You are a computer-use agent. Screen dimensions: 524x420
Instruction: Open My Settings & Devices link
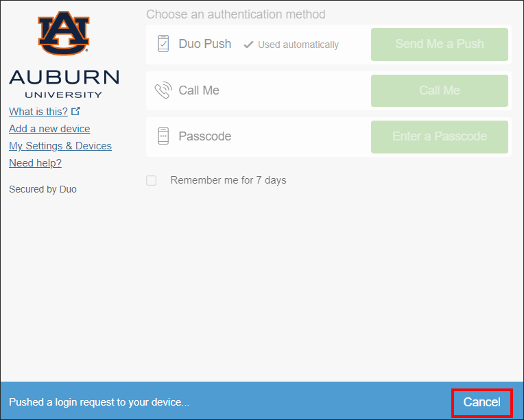point(60,146)
